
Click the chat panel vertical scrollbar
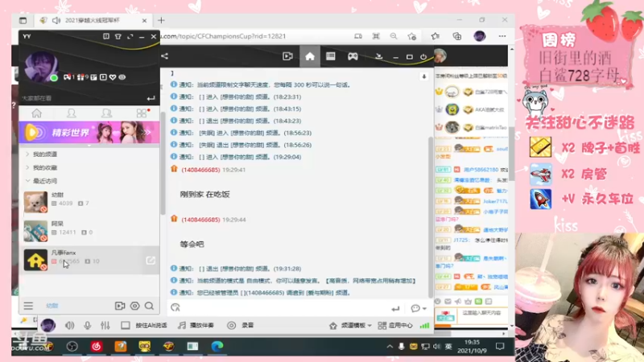[x=430, y=217]
